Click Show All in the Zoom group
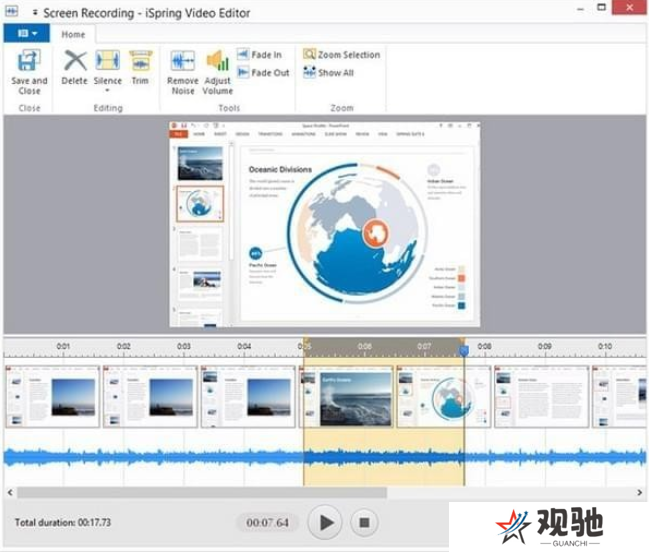 tap(329, 73)
